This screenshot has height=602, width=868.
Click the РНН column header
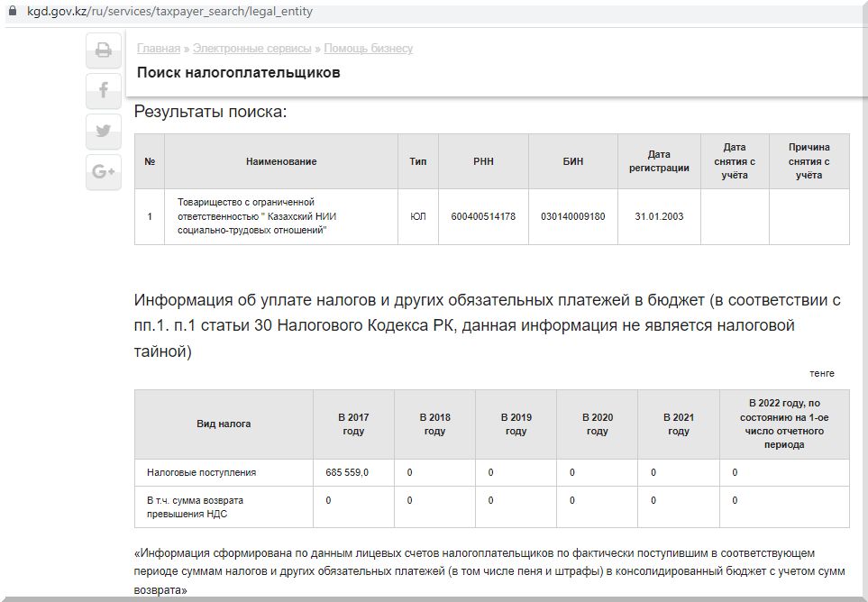[x=483, y=161]
